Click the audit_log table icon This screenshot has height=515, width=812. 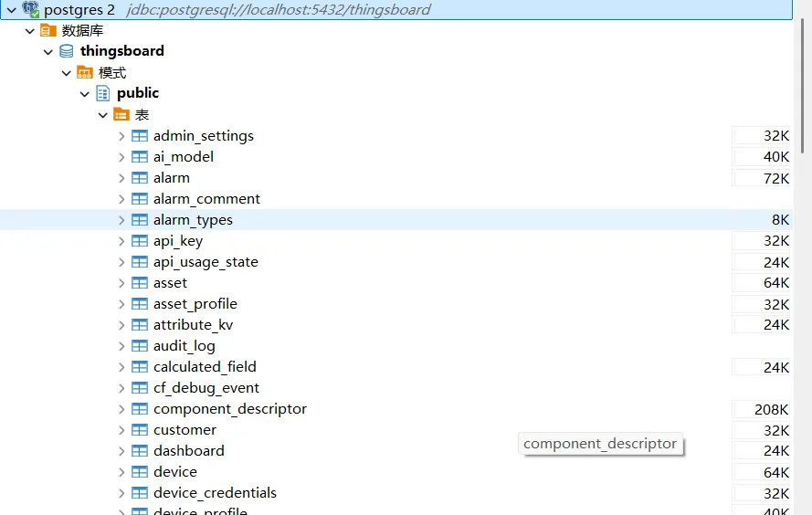[140, 346]
